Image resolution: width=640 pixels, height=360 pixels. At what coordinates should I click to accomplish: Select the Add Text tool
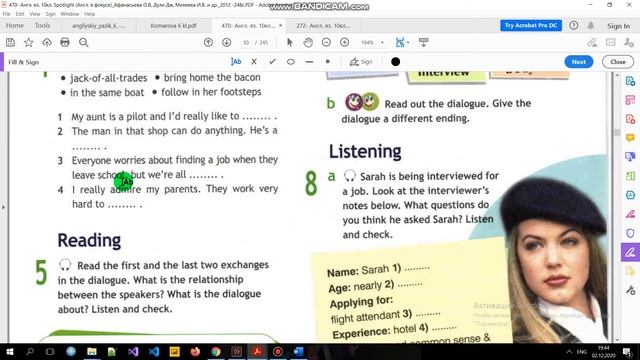coord(236,62)
